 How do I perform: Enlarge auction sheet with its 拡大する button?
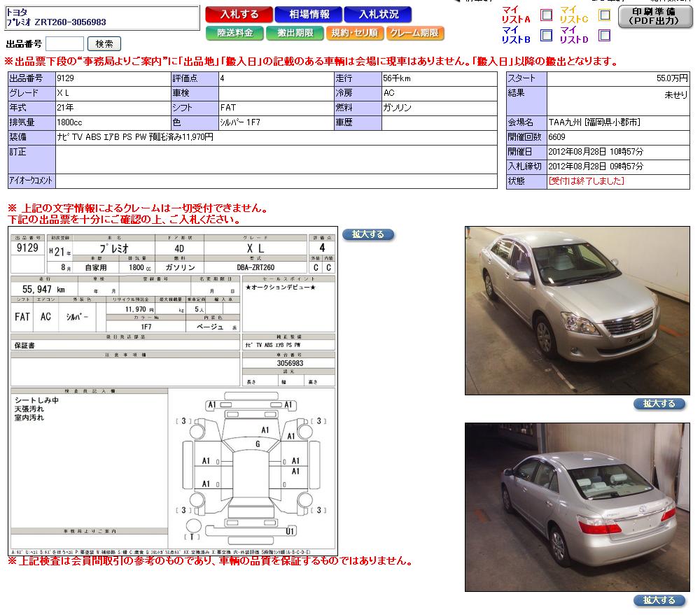point(368,234)
